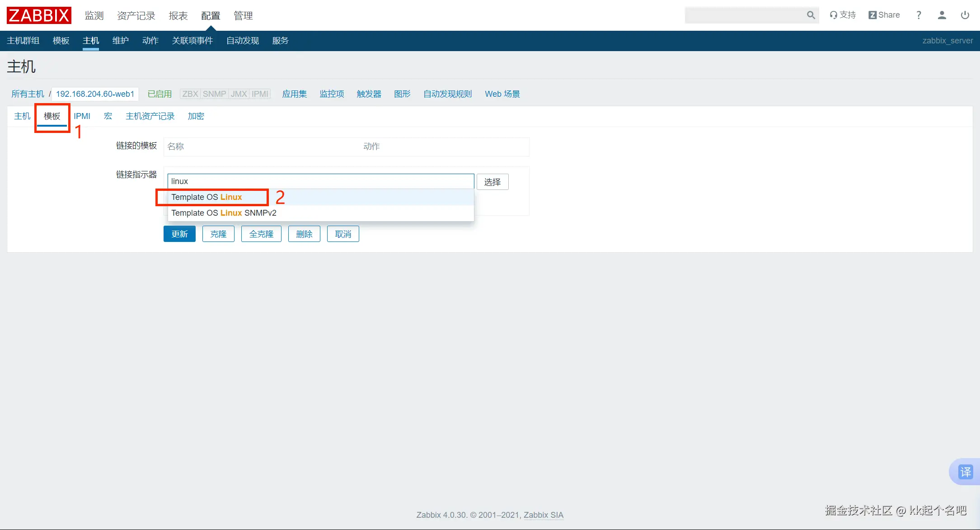980x530 pixels.
Task: Open the 触发器 triggers link
Action: point(369,94)
